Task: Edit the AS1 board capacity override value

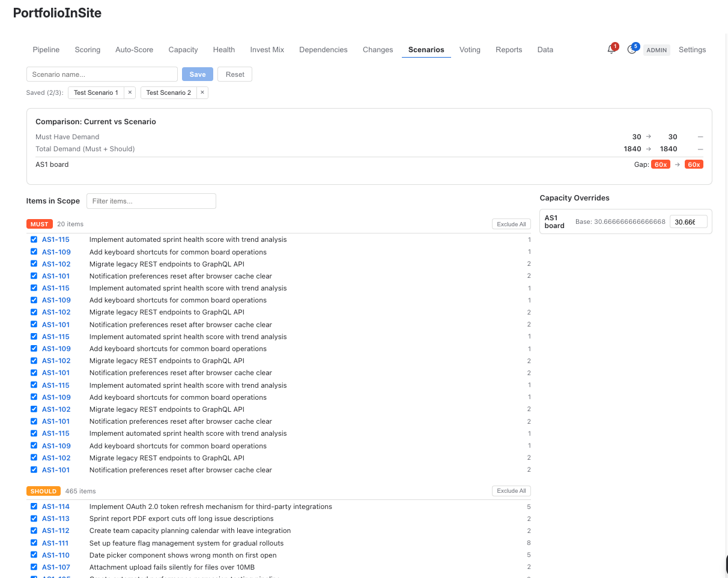Action: 688,221
